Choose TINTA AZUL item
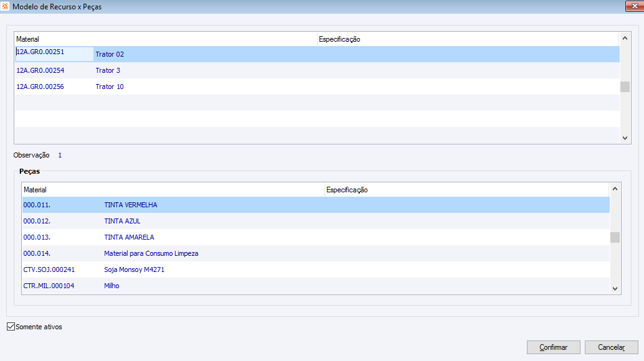 pos(123,221)
